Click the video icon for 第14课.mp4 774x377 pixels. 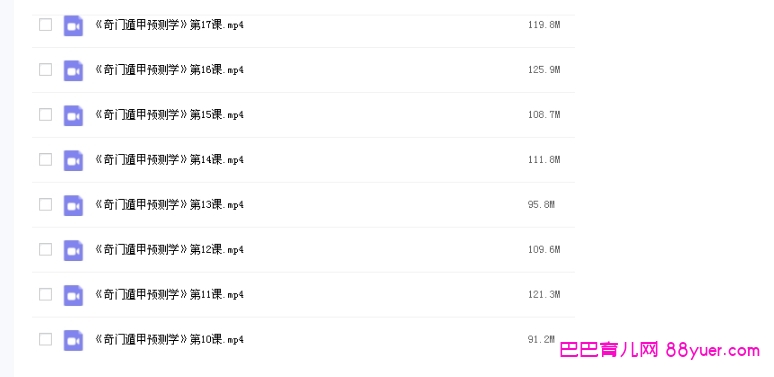tap(73, 160)
